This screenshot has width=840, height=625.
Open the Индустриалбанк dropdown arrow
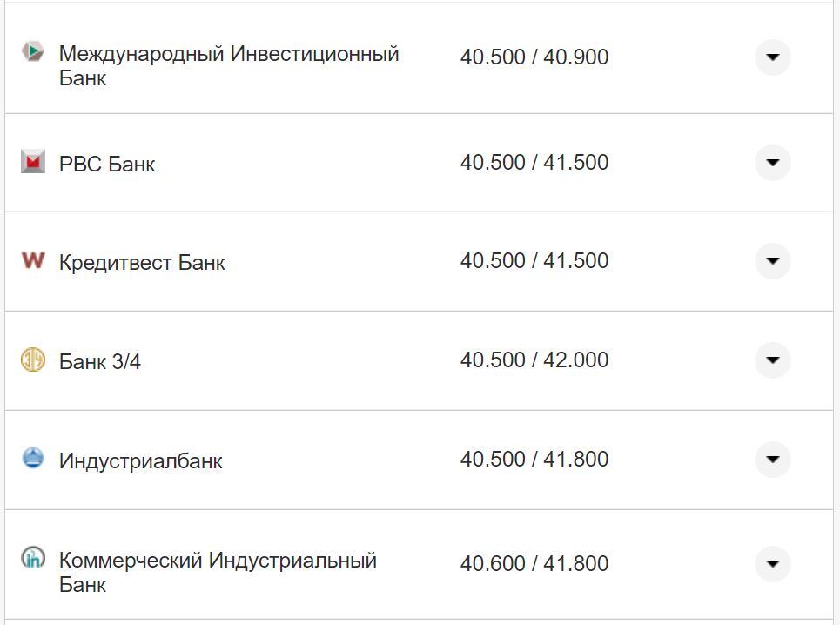772,460
